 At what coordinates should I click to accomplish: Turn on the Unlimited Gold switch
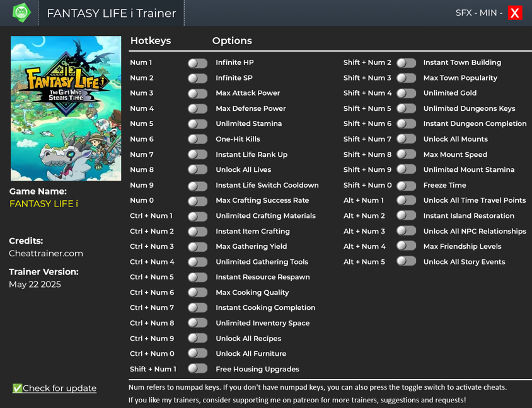tap(406, 94)
